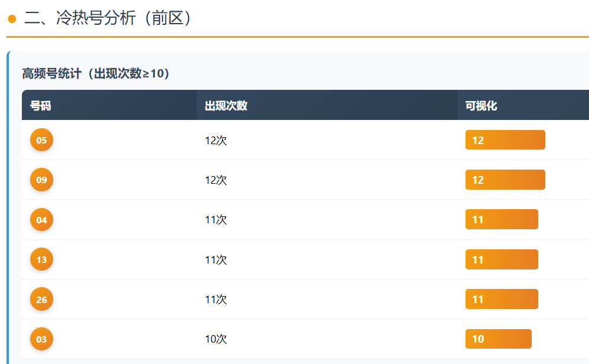Click the orange bullet beside section title
Image resolution: width=589 pixels, height=364 pixels.
pyautogui.click(x=12, y=19)
